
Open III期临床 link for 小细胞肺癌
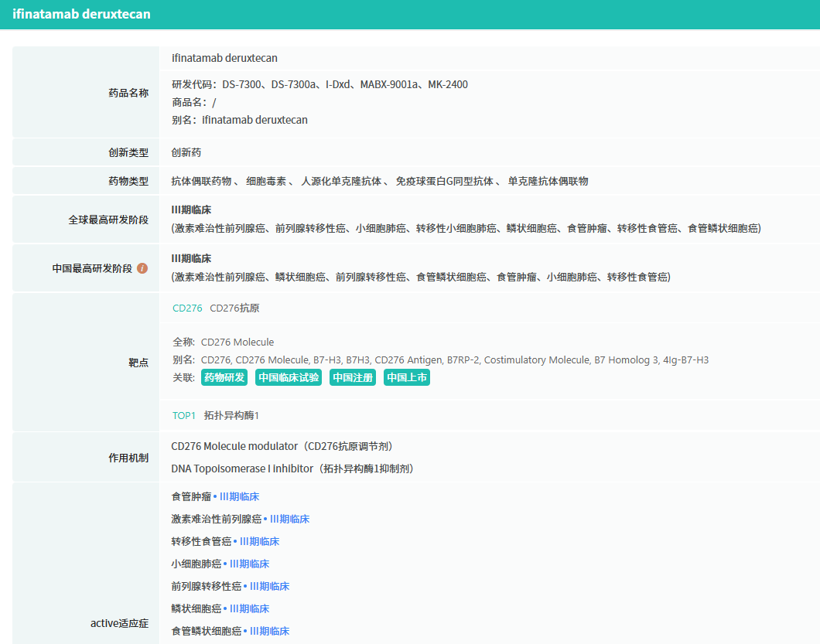(x=249, y=564)
